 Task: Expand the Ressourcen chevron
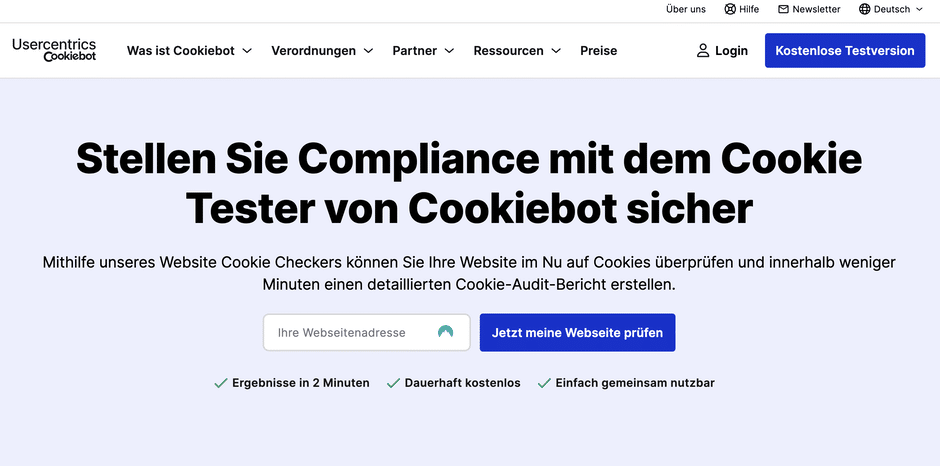(x=556, y=51)
